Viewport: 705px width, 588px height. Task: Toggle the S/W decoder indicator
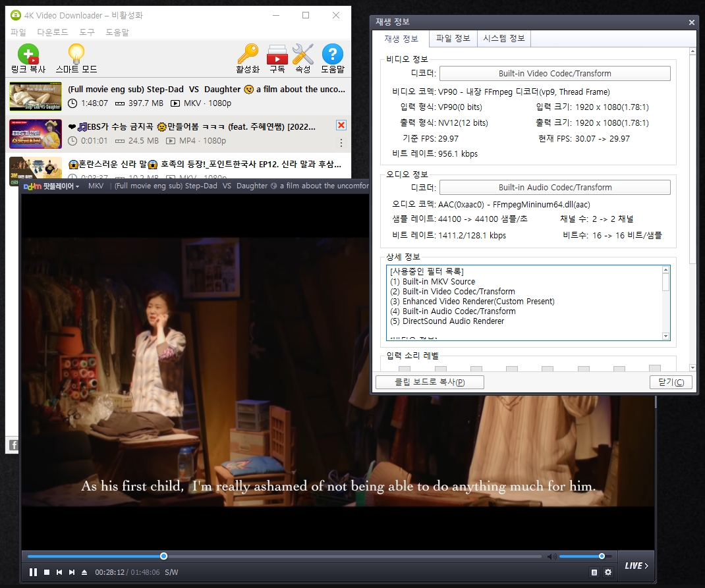(x=171, y=572)
